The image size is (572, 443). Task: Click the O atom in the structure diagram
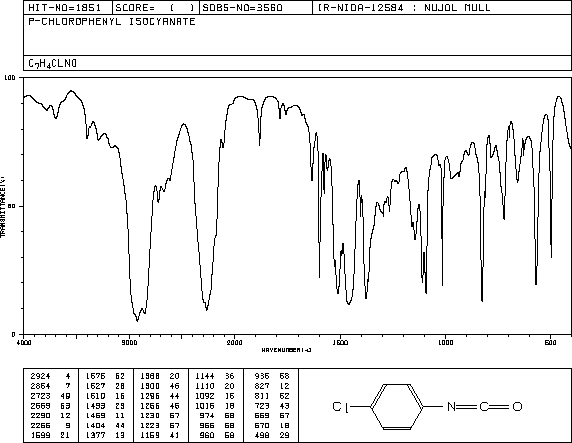click(517, 406)
